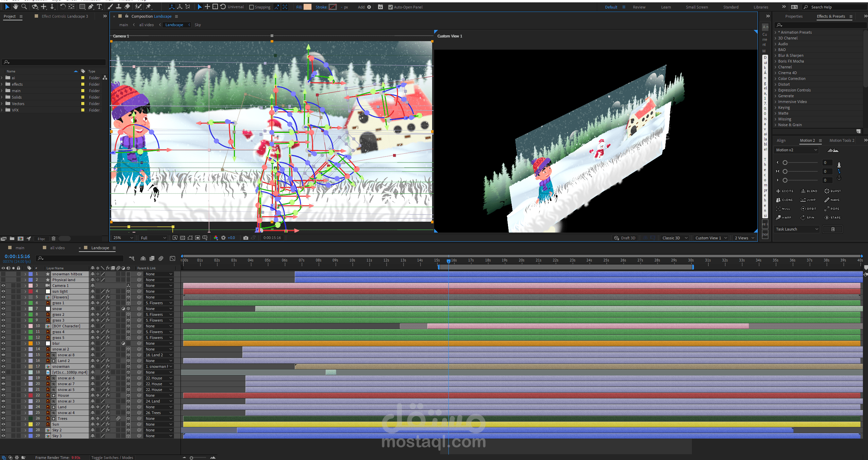Open the all video timeline tab
Image resolution: width=868 pixels, height=460 pixels.
[57, 248]
